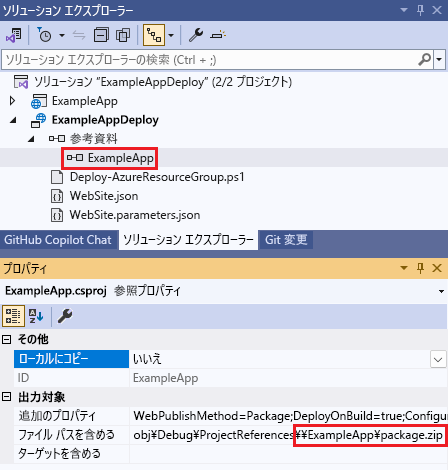
Task: Close the プロパティ panel
Action: [x=437, y=268]
